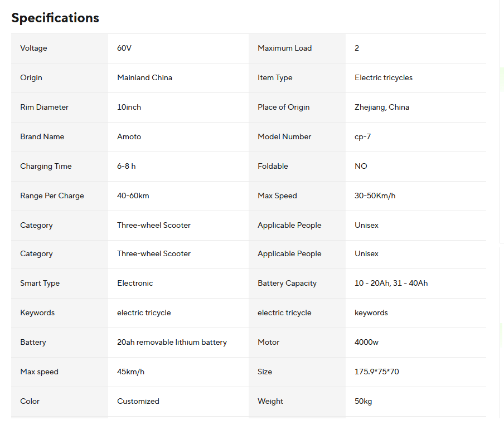The image size is (504, 425).
Task: Select the 40-60km range value
Action: coord(133,196)
